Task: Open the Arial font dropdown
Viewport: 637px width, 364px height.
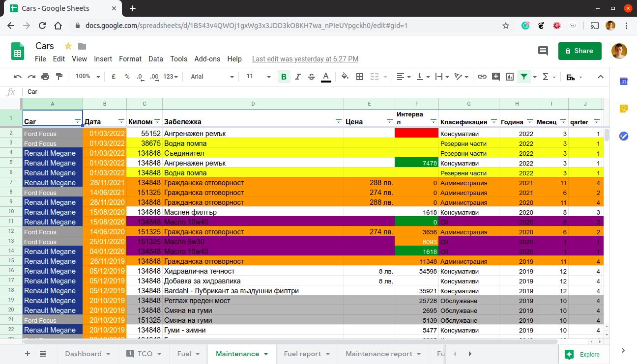Action: pyautogui.click(x=212, y=77)
